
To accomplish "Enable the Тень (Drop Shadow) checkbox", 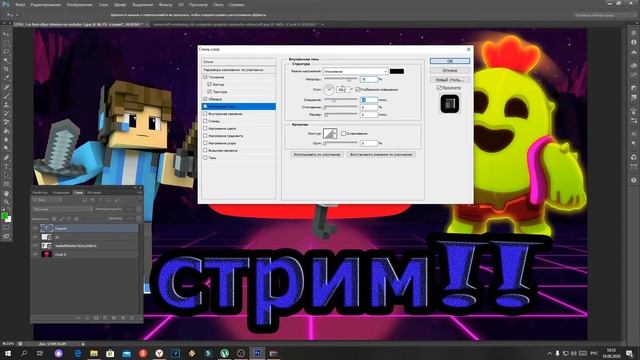I will [x=205, y=158].
